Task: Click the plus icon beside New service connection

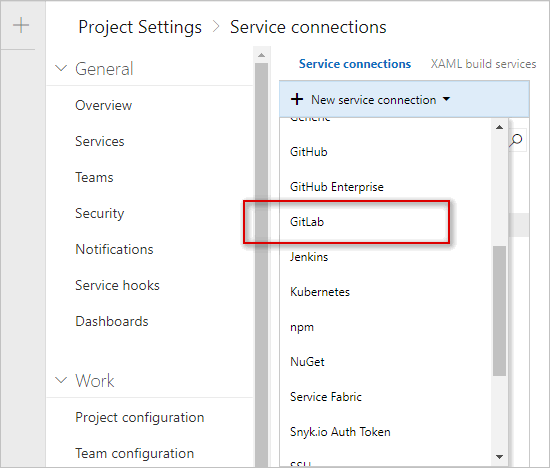Action: pos(297,99)
